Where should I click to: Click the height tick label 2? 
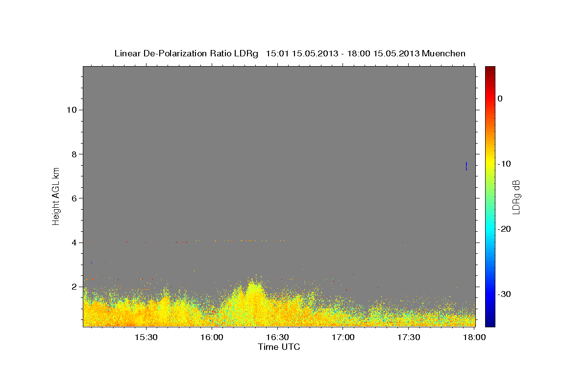pyautogui.click(x=74, y=287)
